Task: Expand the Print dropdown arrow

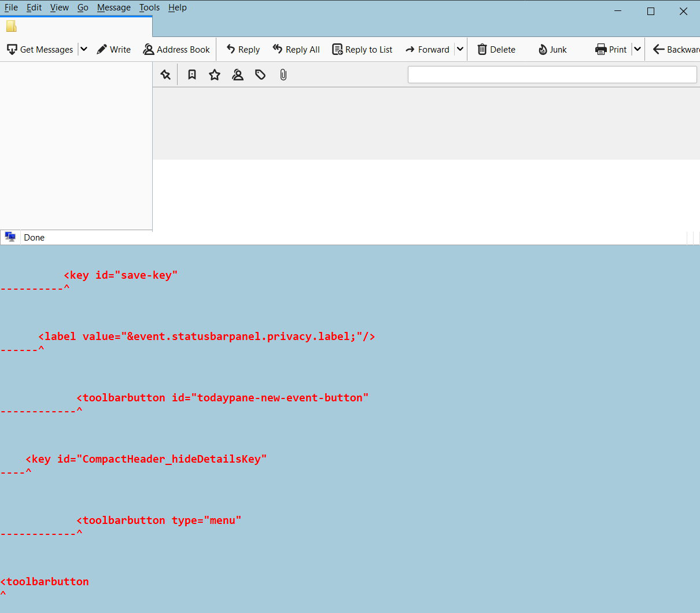Action: (637, 50)
